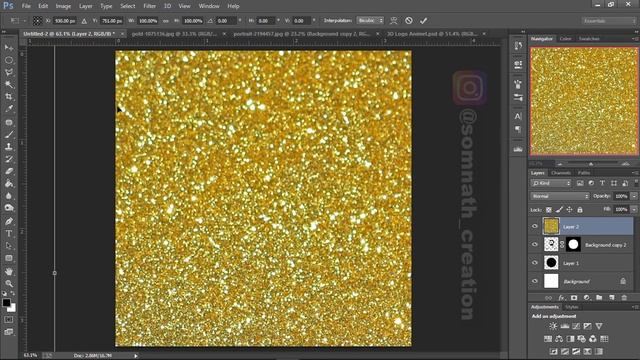The width and height of the screenshot is (640, 360).
Task: Select the Eraser tool
Action: click(x=9, y=171)
